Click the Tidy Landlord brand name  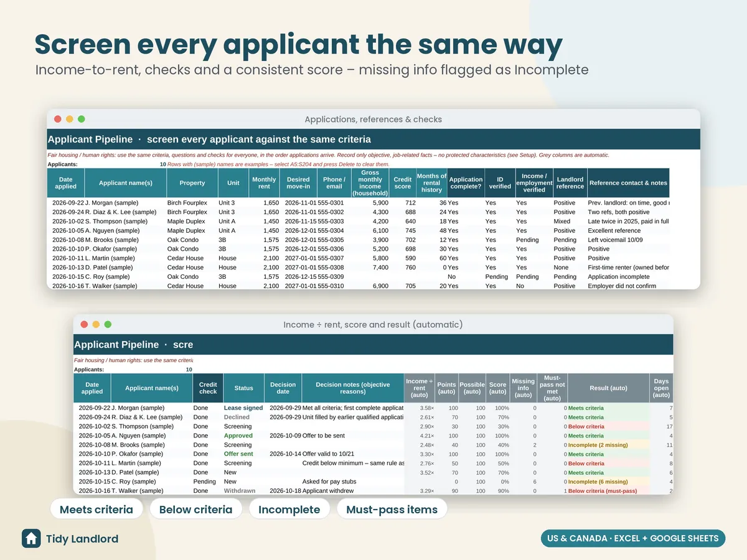click(82, 539)
